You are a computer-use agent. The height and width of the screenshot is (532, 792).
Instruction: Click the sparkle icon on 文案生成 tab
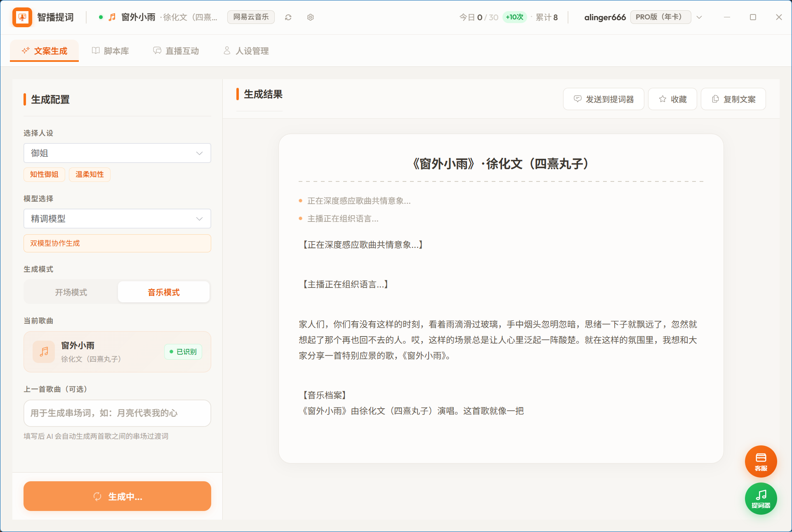point(26,51)
